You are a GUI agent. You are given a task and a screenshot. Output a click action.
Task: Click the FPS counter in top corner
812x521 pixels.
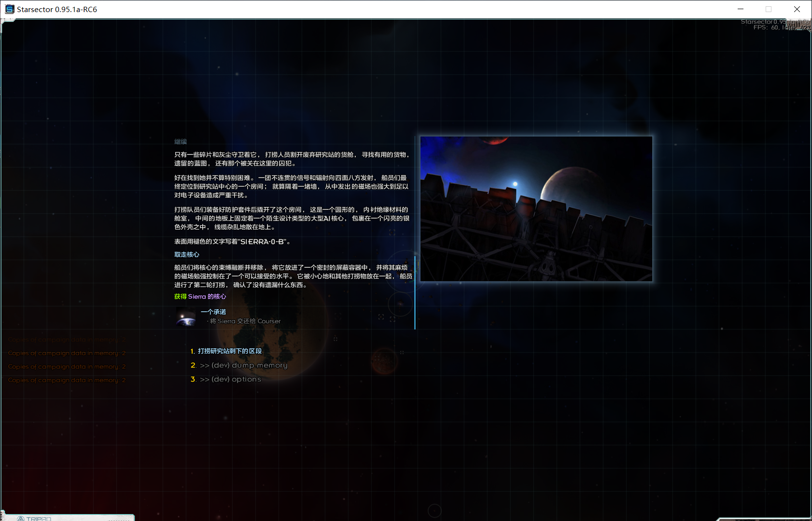tap(767, 27)
